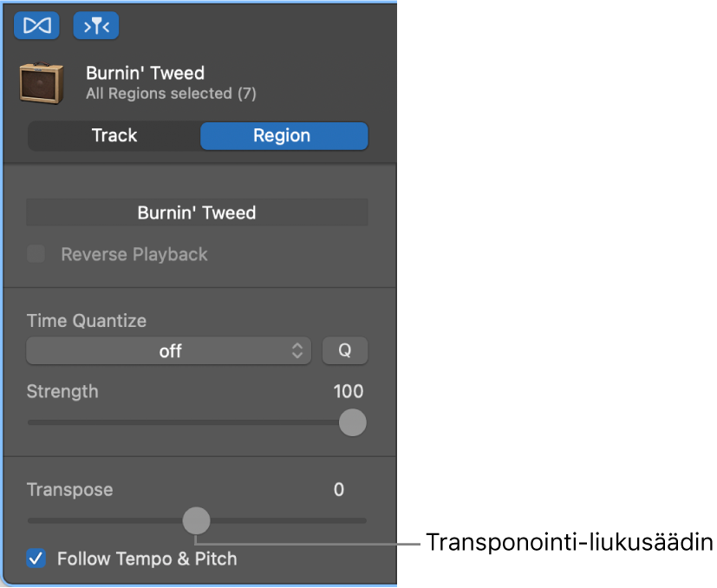Select the Region tab
Image resolution: width=717 pixels, height=588 pixels.
pyautogui.click(x=283, y=135)
